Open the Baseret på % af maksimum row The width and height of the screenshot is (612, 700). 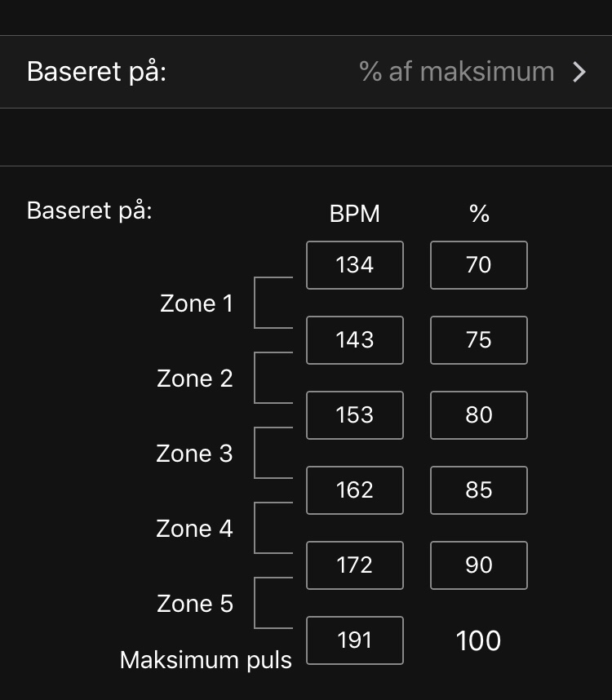click(305, 72)
